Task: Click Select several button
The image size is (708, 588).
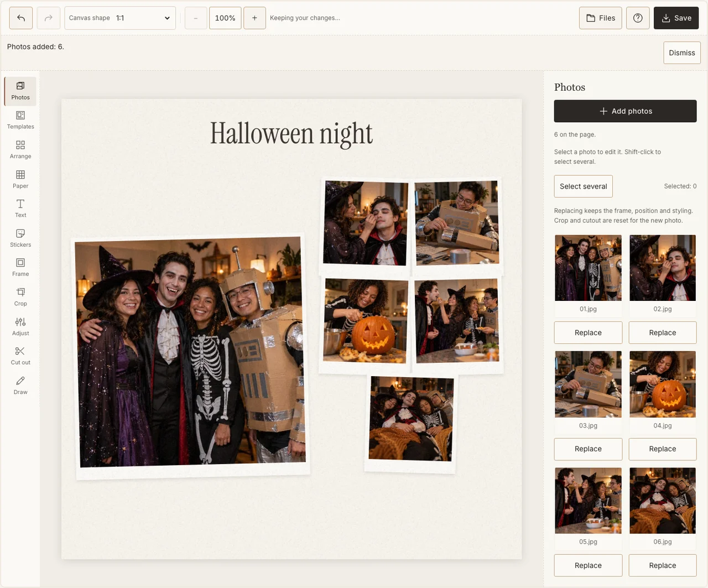Action: 584,186
